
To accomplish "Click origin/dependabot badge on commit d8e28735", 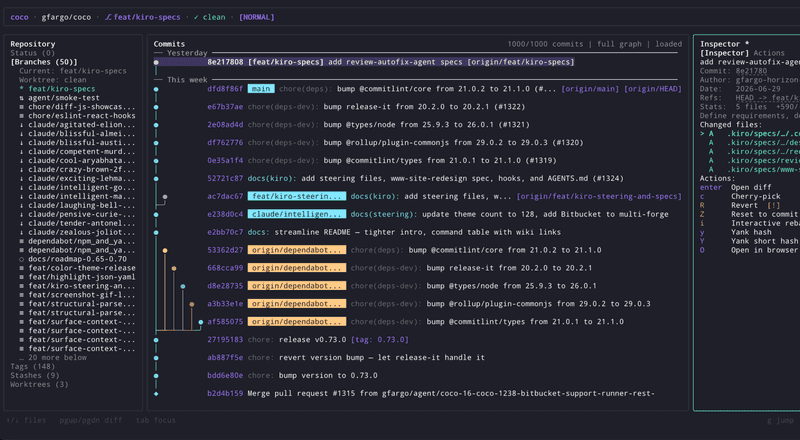I will pyautogui.click(x=297, y=286).
